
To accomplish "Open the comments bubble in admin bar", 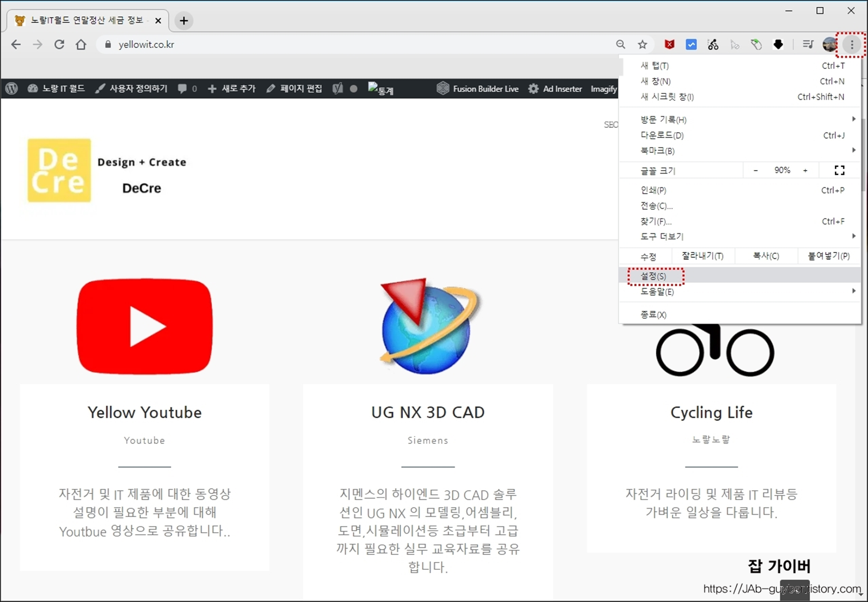I will (x=187, y=89).
